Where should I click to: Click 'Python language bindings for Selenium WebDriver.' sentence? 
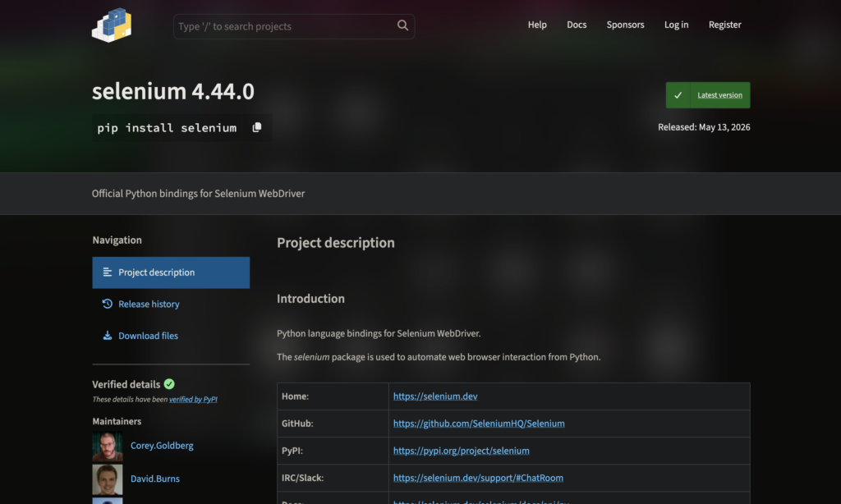(x=379, y=333)
